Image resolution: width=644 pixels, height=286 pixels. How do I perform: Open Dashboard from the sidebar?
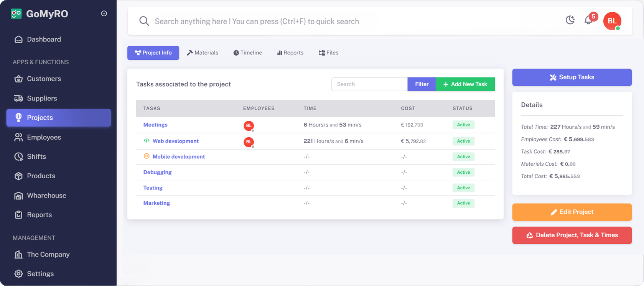(44, 39)
